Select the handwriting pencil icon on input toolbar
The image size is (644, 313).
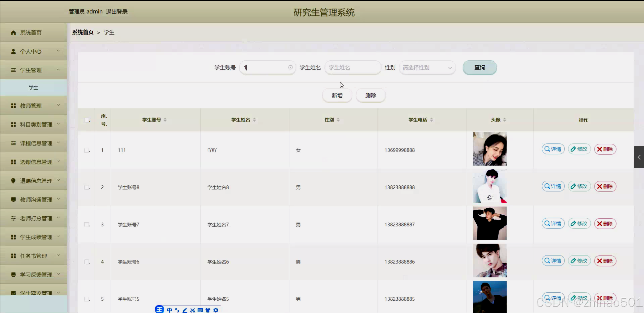coord(185,310)
